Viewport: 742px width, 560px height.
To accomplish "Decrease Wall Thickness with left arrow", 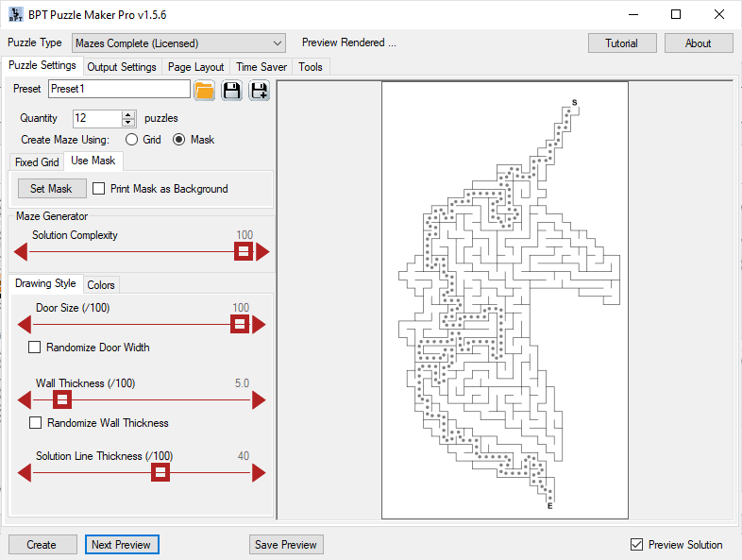I will click(x=25, y=400).
